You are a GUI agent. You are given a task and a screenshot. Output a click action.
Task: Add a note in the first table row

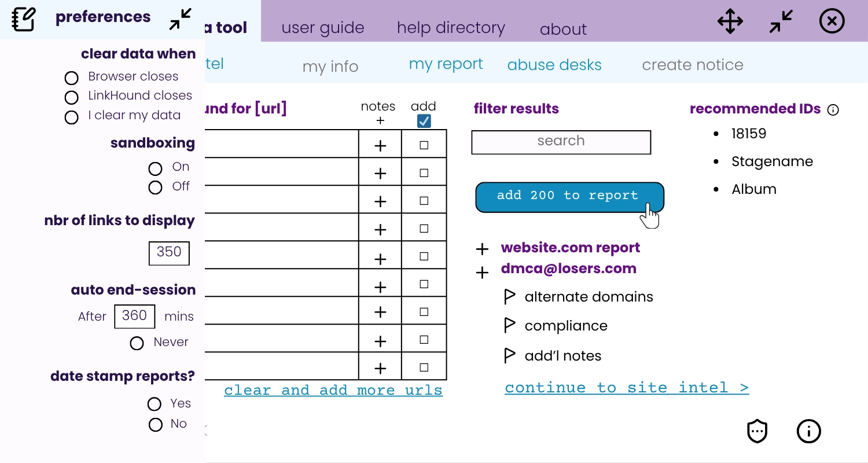click(380, 146)
